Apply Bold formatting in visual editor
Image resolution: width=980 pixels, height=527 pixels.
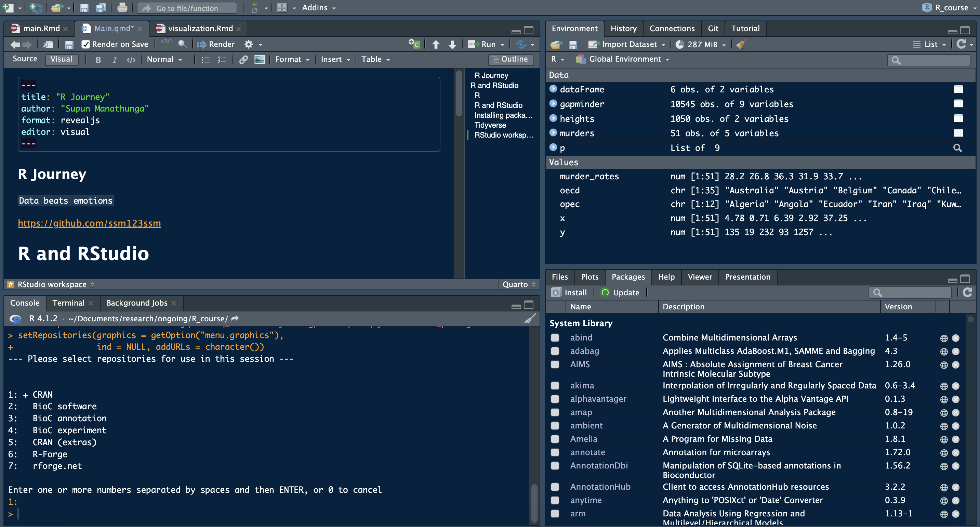click(98, 60)
